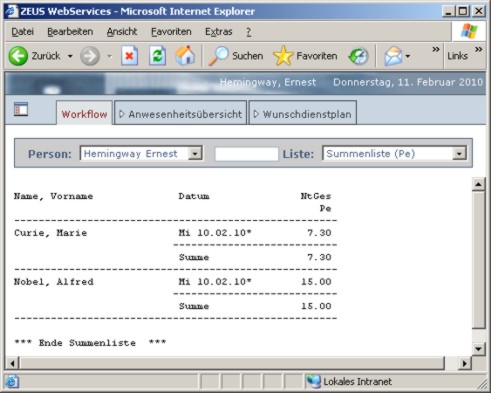Open the ? help menu
Screen dimensions: 491x393
pos(249,32)
